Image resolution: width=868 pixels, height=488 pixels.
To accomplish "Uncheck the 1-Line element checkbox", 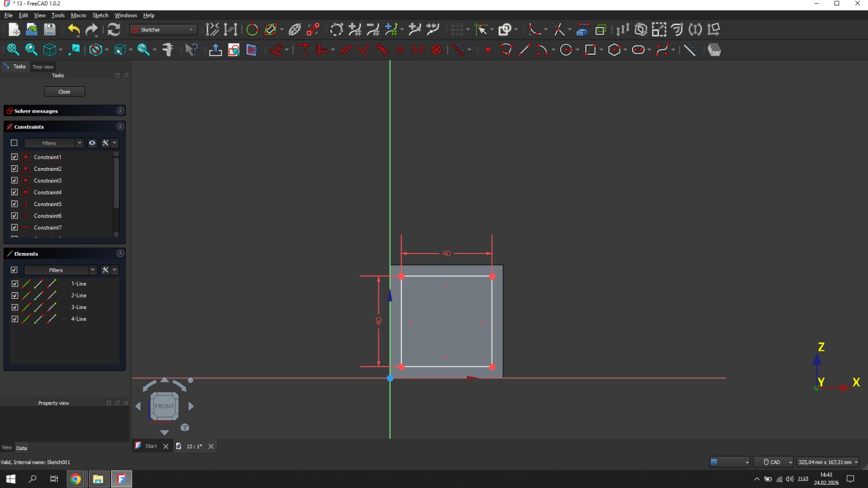I will click(x=15, y=284).
